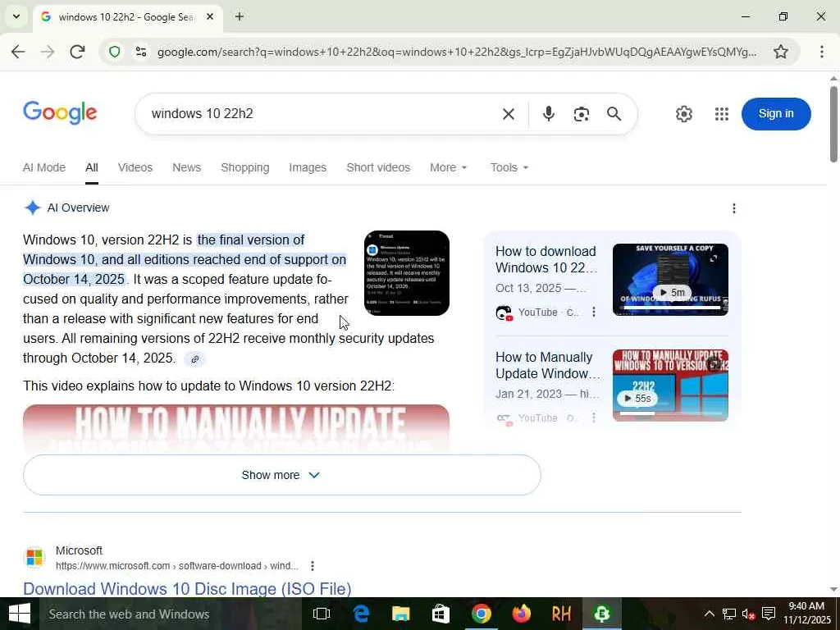Open the muted volume tray icon
Viewport: 840px width, 630px height.
pyautogui.click(x=748, y=614)
